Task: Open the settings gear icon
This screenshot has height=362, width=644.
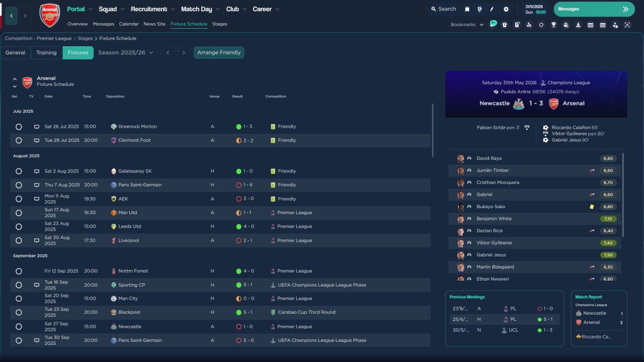Action: pos(506,9)
